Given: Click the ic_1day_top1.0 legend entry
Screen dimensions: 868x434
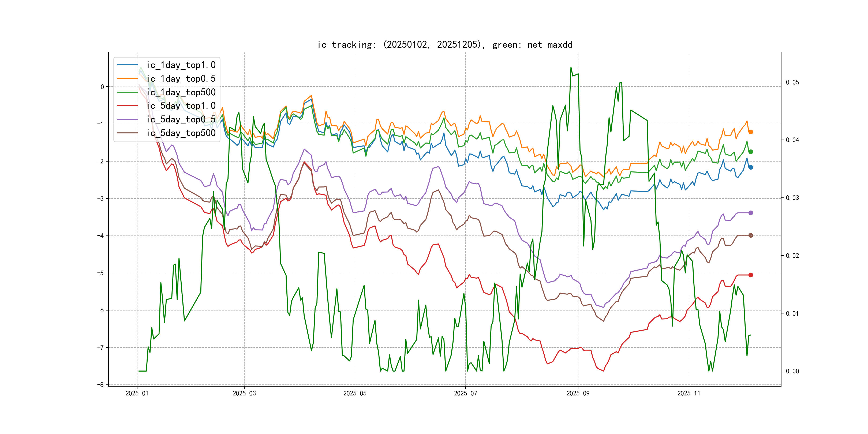Looking at the screenshot, I should point(181,65).
